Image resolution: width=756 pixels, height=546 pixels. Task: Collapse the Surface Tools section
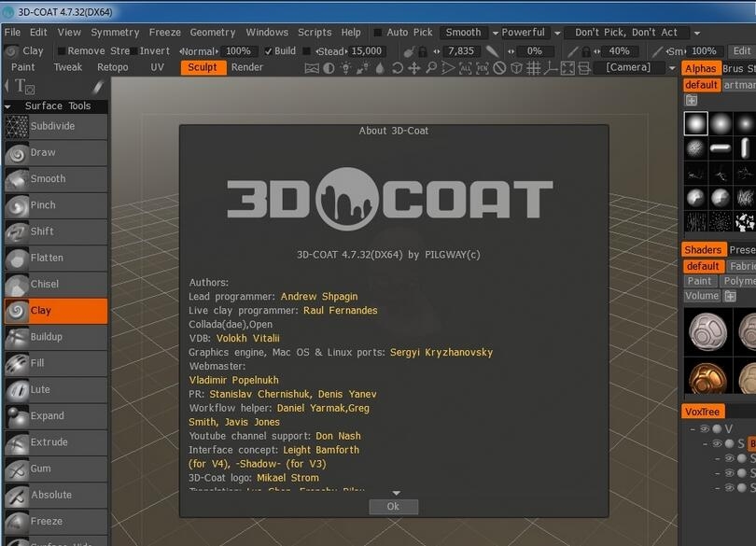pos(8,106)
